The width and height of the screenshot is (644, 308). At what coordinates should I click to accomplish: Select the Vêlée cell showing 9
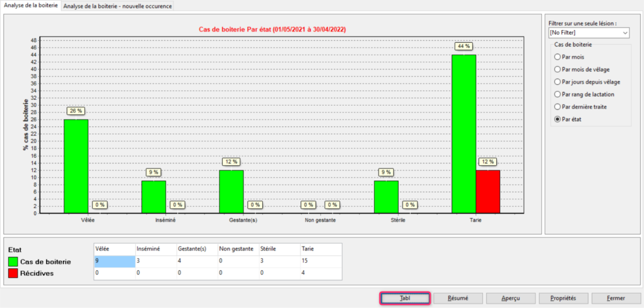[x=114, y=261]
